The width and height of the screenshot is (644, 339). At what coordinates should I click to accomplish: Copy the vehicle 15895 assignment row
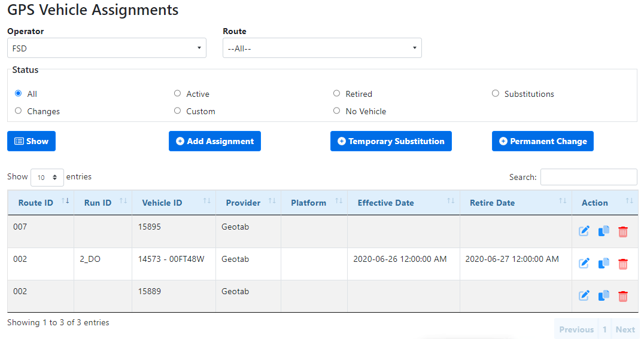point(604,231)
